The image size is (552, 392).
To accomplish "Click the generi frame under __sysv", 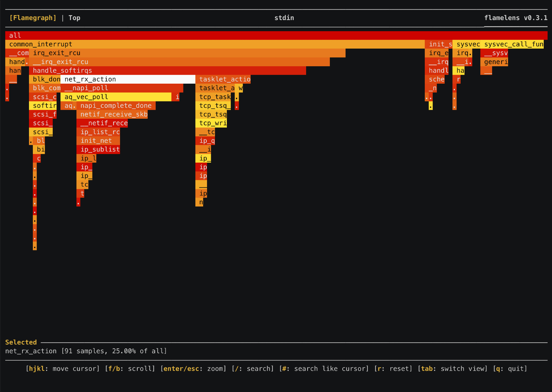I will [x=494, y=62].
